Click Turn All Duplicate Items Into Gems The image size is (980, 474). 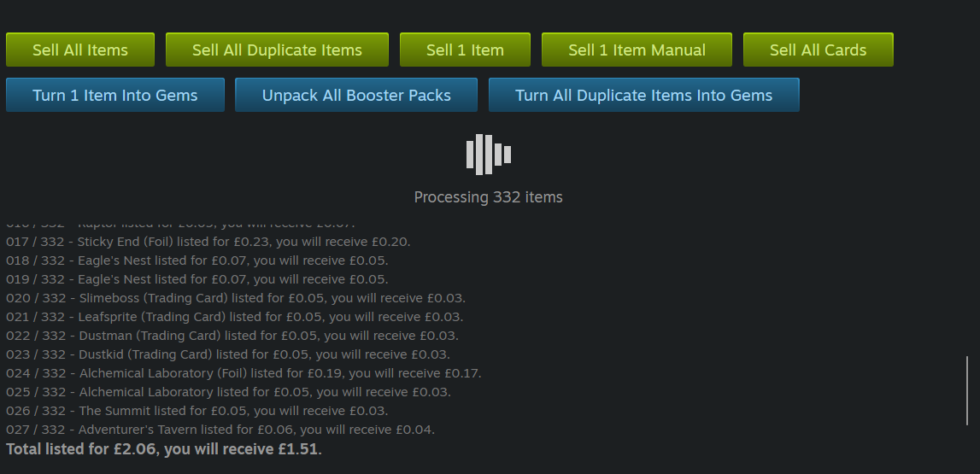coord(643,95)
